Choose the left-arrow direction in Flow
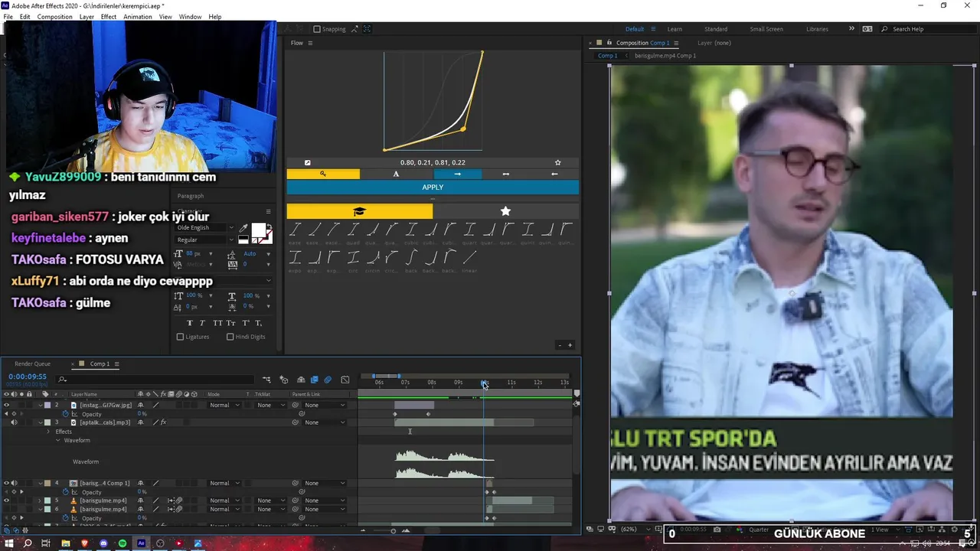The image size is (980, 551). pos(554,174)
